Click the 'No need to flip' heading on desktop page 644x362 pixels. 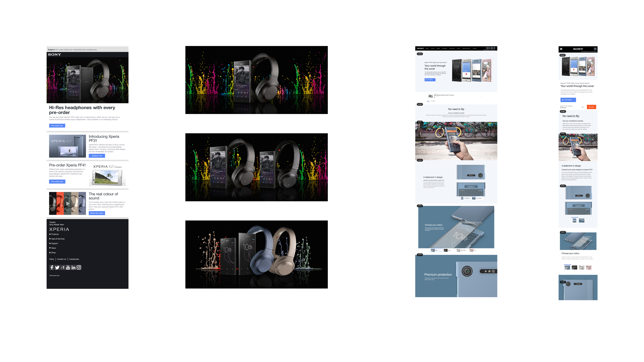[x=456, y=109]
